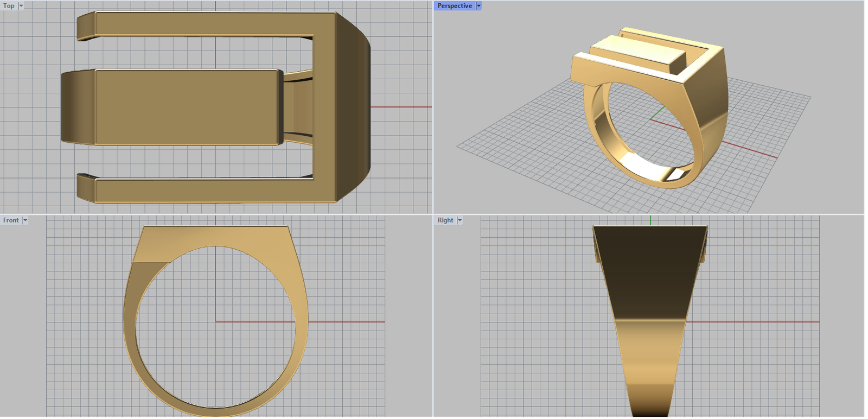868x419 pixels.
Task: Activate the Right viewport title label
Action: coord(445,220)
